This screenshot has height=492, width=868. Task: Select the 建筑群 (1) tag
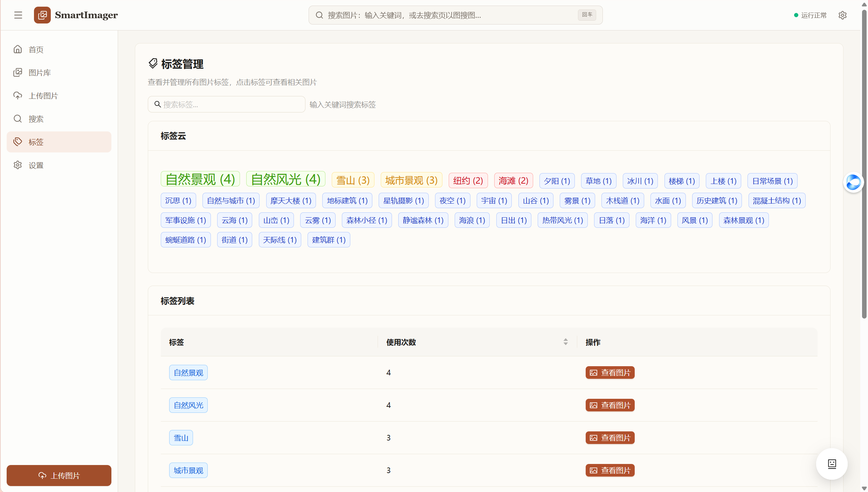tap(329, 240)
